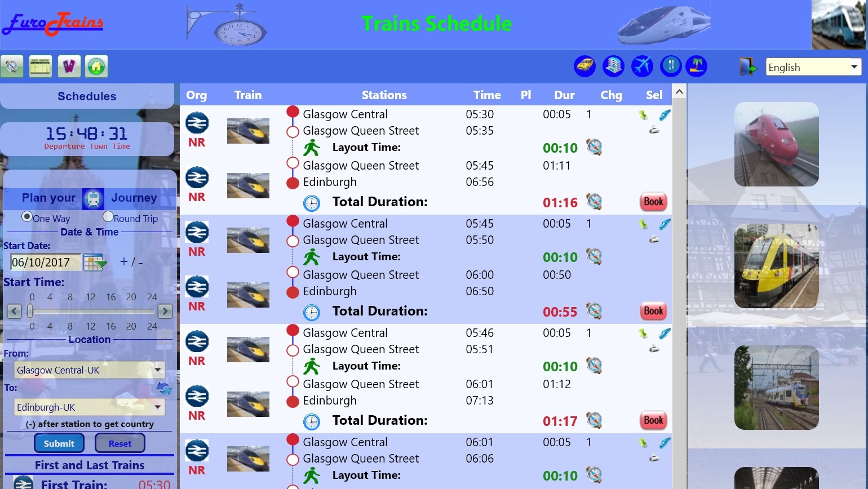Click compass beside 00:55 total duration
This screenshot has width=868, height=489.
tap(594, 310)
